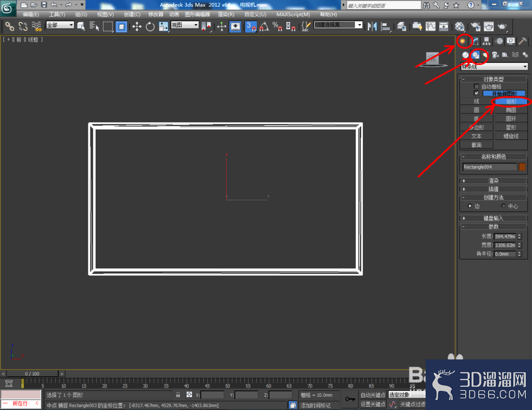
Task: Toggle 开始新图形 checkbox
Action: (x=476, y=93)
